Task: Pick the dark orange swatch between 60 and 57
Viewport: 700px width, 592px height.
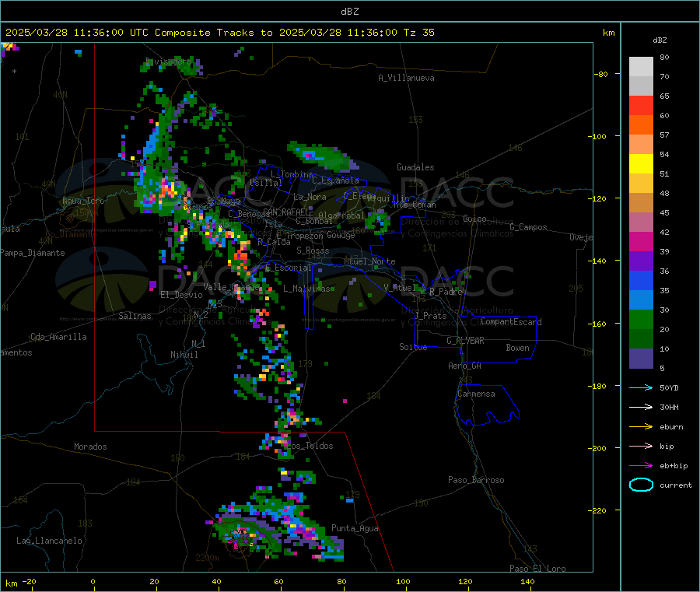Action: [641, 125]
